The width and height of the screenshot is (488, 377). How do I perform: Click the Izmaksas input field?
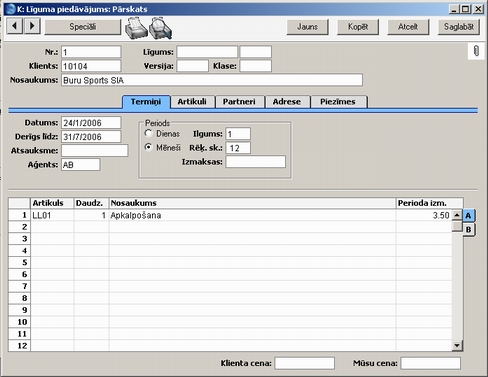[256, 162]
